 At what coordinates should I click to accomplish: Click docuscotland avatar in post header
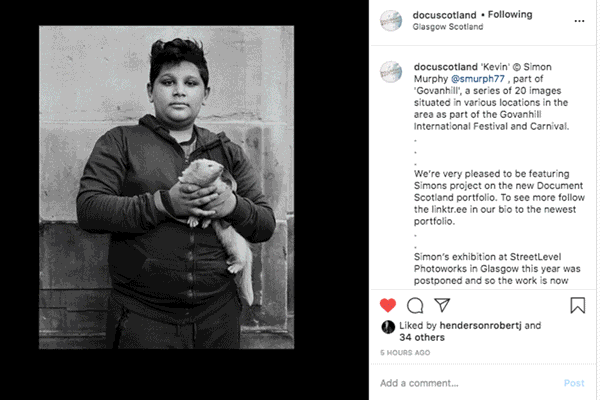pos(391,20)
